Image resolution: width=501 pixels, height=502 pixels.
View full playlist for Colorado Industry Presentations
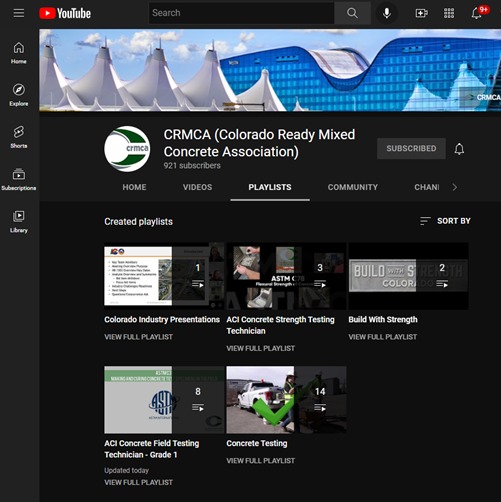tap(138, 337)
